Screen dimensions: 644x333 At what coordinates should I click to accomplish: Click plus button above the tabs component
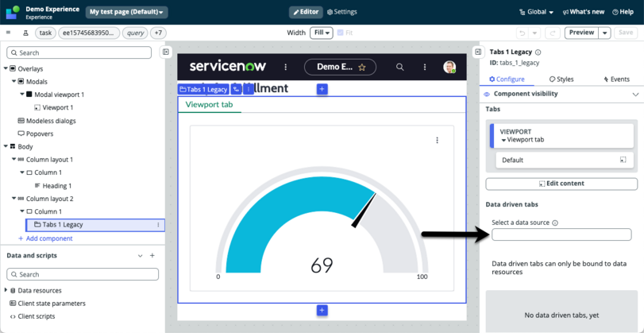pyautogui.click(x=322, y=89)
